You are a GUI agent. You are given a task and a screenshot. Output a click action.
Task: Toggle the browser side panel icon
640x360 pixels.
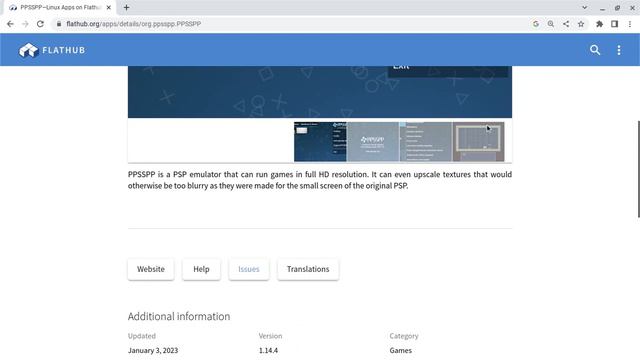coord(614,24)
